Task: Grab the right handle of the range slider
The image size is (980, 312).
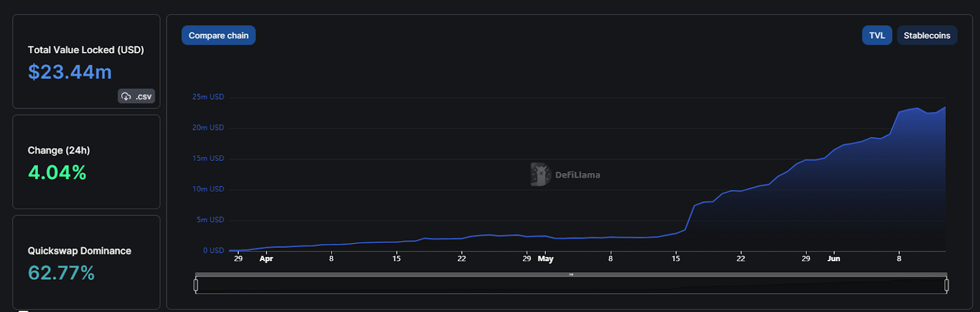Action: tap(946, 285)
